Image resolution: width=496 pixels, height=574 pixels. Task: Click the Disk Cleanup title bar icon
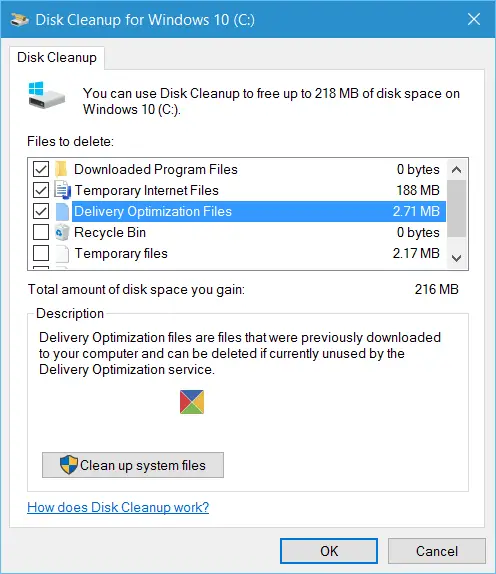point(19,19)
